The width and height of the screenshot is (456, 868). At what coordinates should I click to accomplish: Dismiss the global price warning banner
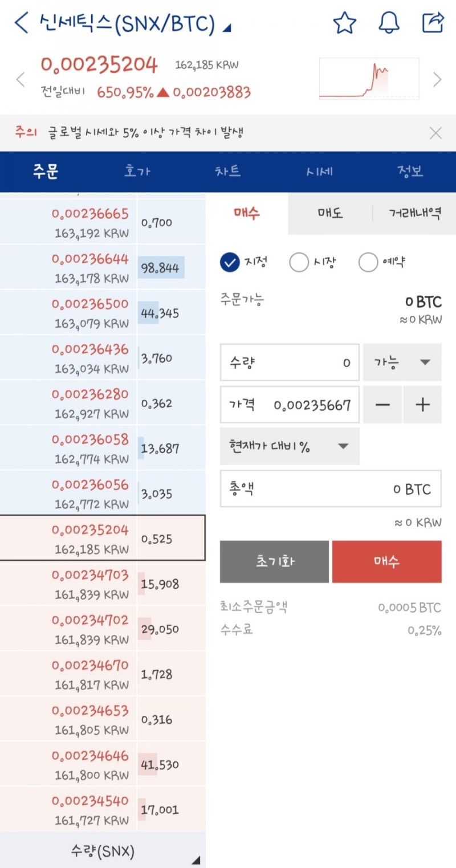435,133
